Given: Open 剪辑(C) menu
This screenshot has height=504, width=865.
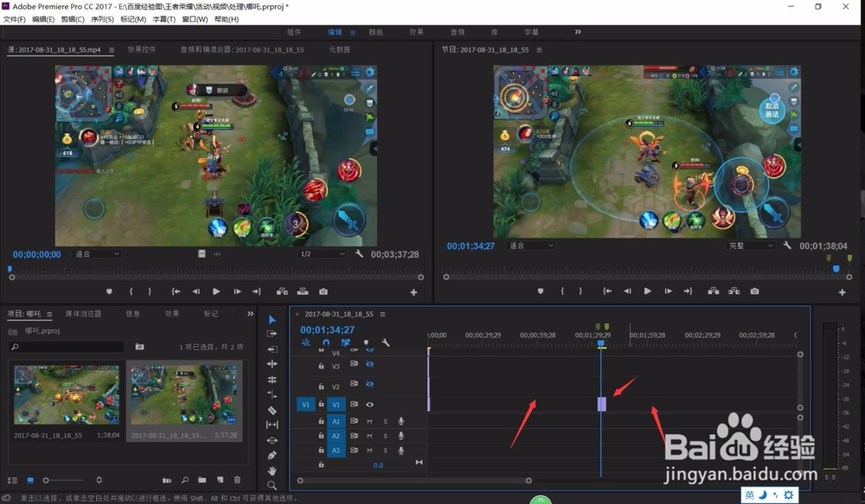Looking at the screenshot, I should [x=73, y=19].
